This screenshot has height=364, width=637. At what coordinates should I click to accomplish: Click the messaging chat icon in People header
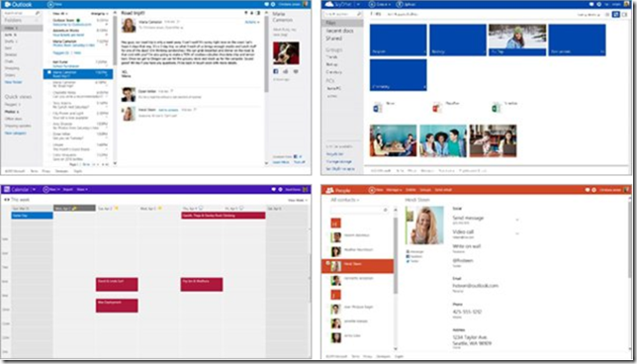588,190
